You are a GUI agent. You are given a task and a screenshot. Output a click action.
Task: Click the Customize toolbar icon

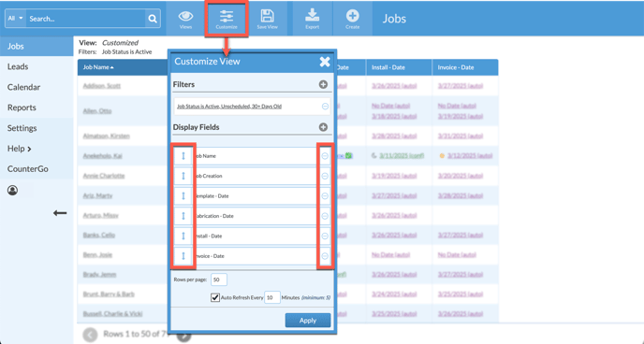227,19
